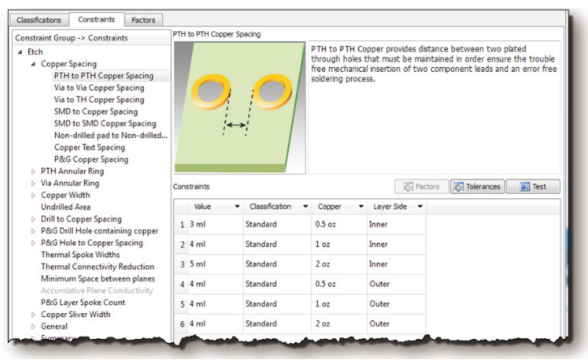Select SMD to SMD Copper Spacing
Screen dimensions: 588x364
[x=105, y=124]
